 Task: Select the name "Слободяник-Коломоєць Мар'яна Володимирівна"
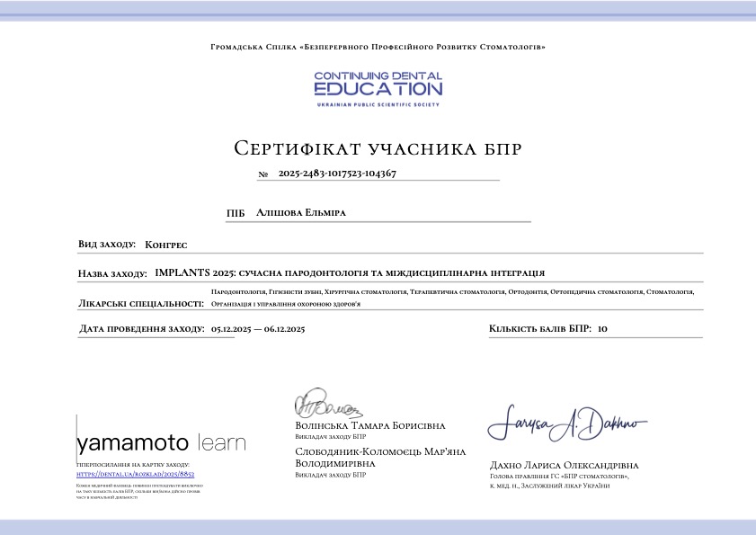(380, 458)
